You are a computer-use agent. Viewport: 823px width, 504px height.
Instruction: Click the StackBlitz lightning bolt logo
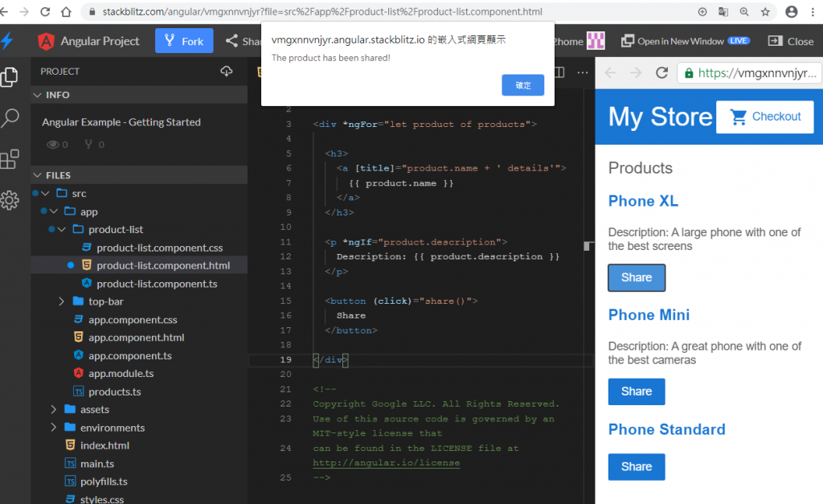click(x=6, y=40)
